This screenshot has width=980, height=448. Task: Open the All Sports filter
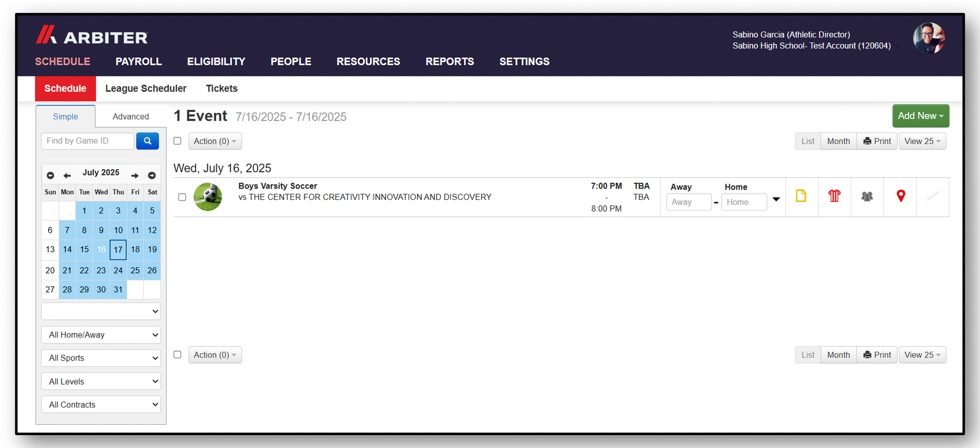point(101,358)
